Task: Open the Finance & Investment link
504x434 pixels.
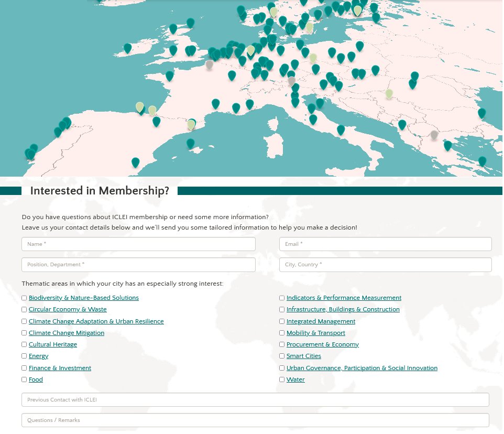Action: (x=60, y=368)
